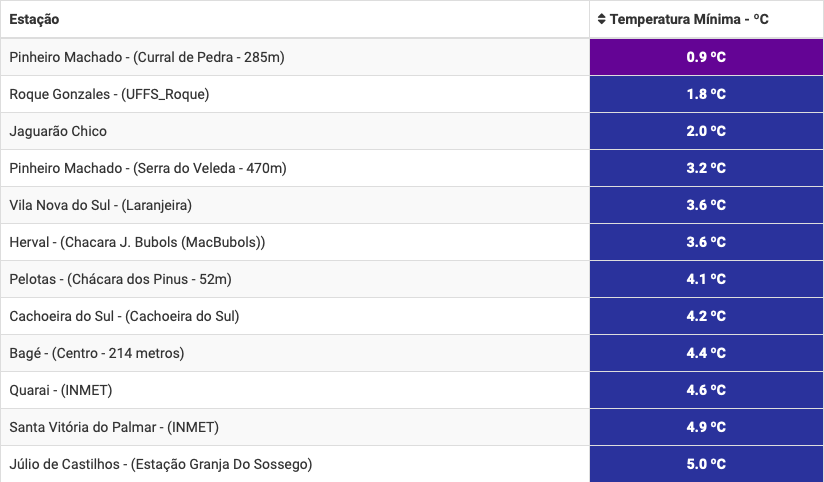824x482 pixels.
Task: Click the purple 0.9 ºC temperature cell
Action: tap(706, 57)
